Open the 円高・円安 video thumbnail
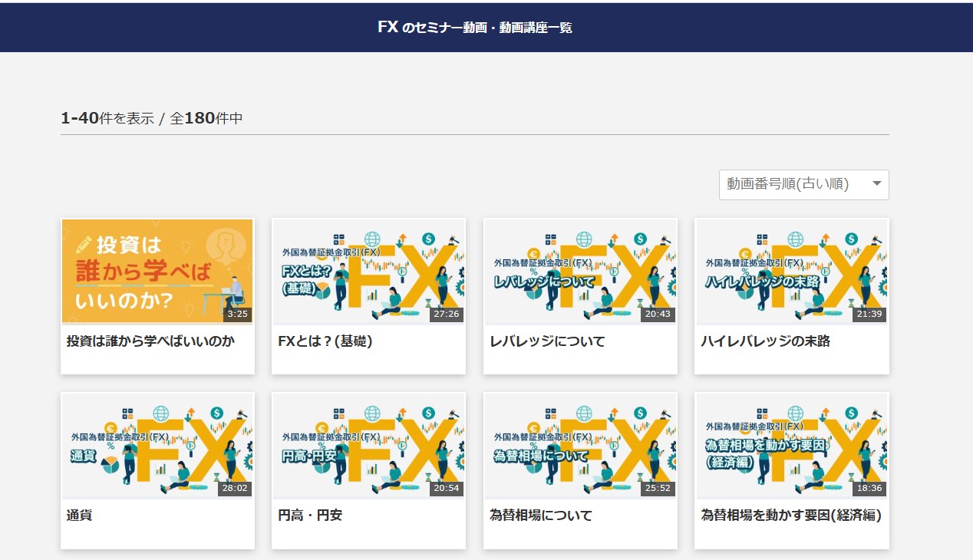 368,445
